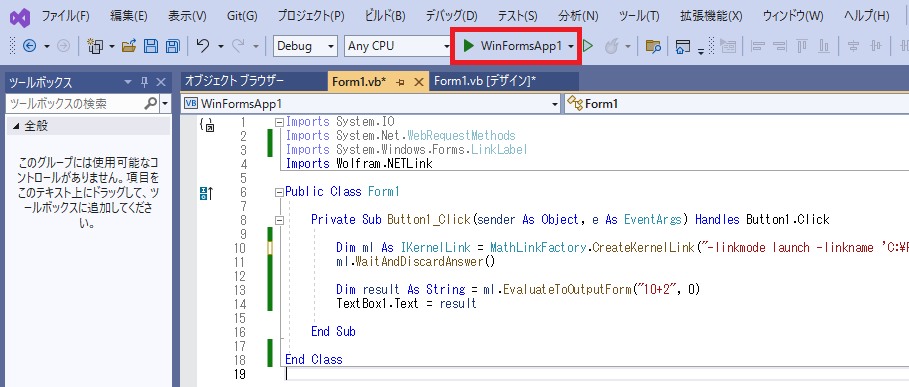Image resolution: width=909 pixels, height=387 pixels.
Task: Navigate backward with the blue back arrow
Action: 30,46
